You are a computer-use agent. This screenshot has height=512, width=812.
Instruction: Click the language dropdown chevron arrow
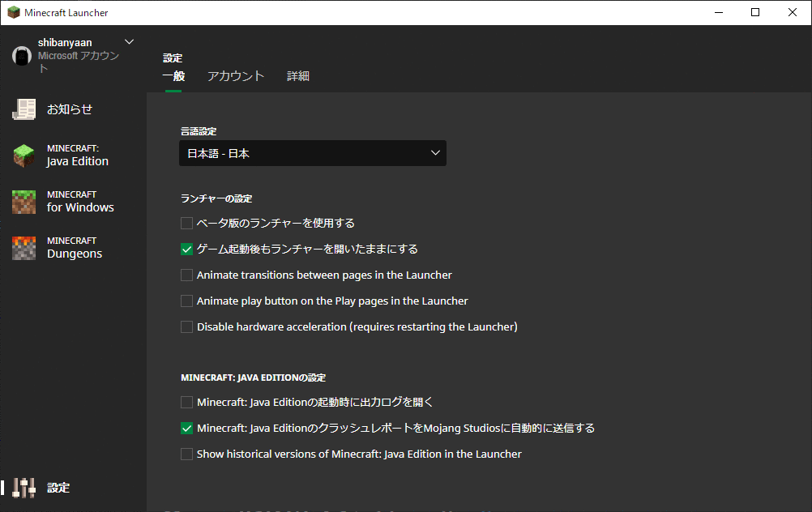point(435,153)
